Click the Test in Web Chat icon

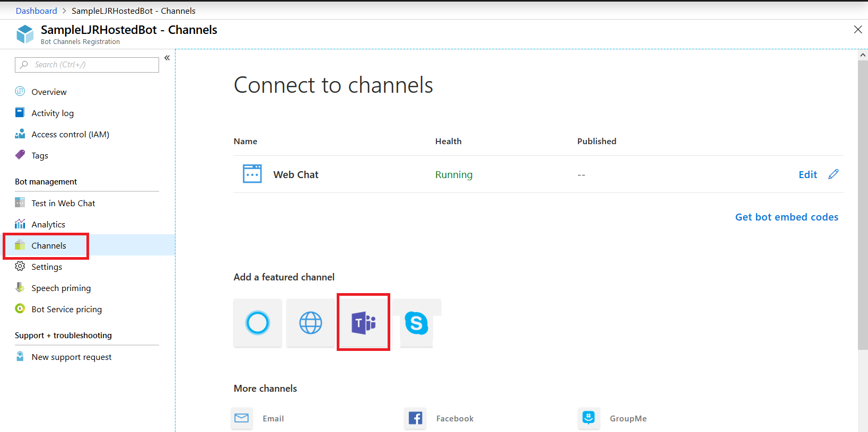coord(20,202)
